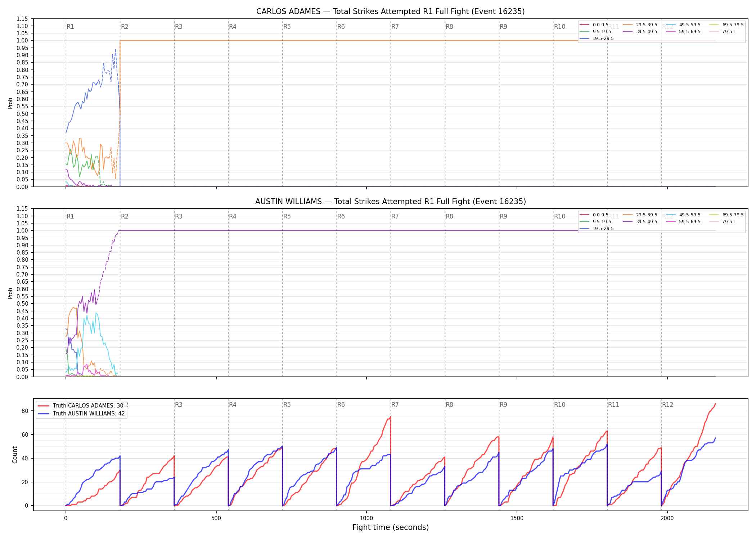Click blue 19.5-29.5 legend line in Williams chart
Viewport: 756px width, 540px height.
[585, 229]
